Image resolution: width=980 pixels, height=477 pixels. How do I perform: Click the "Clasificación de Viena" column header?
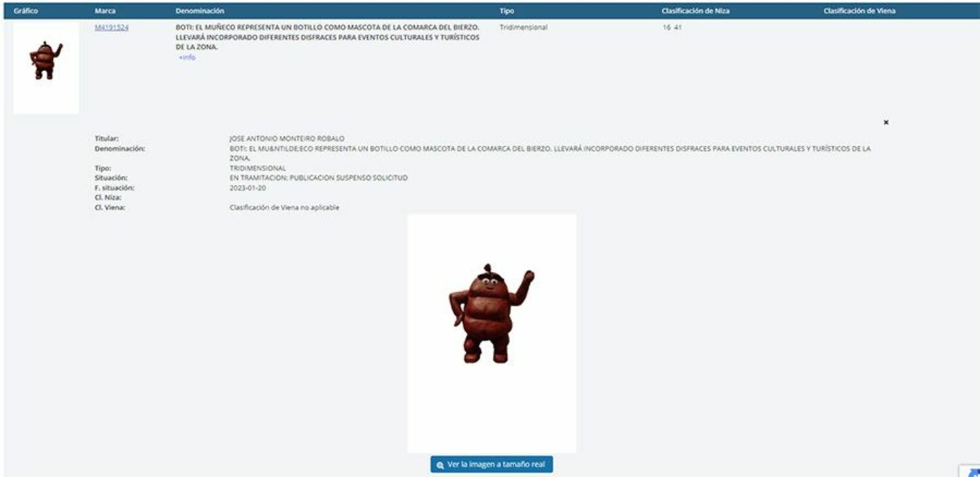(x=859, y=11)
